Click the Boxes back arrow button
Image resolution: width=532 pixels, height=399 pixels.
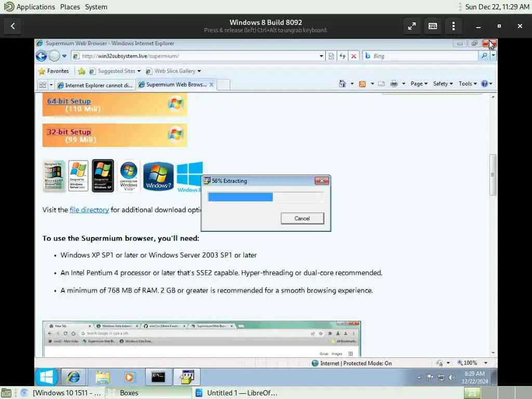tap(13, 26)
